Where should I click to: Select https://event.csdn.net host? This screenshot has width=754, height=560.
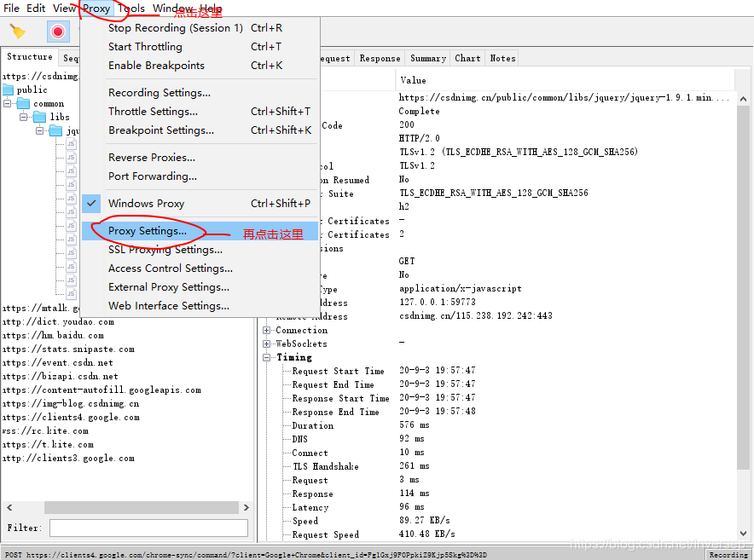58,362
